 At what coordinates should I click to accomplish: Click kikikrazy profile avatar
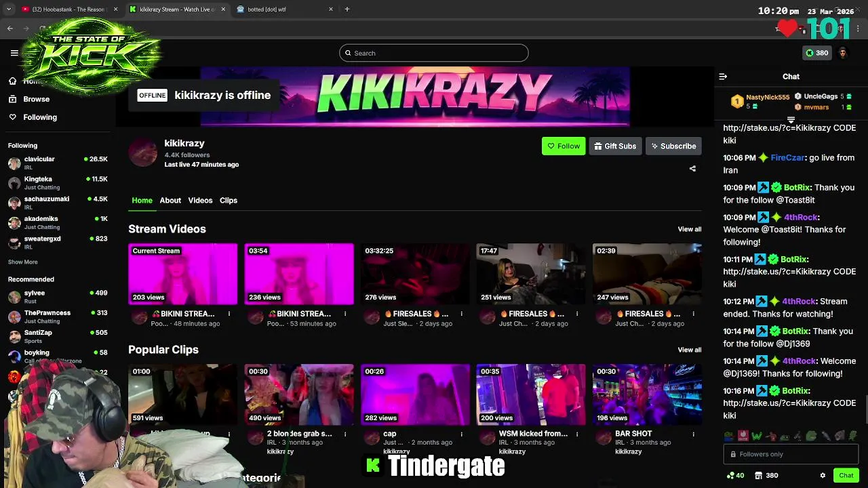tap(142, 152)
